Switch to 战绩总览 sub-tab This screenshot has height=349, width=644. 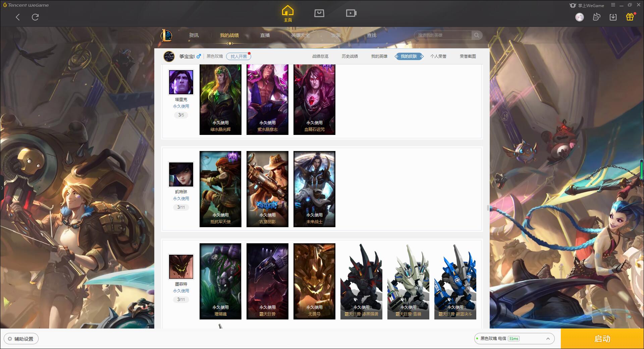tap(320, 56)
